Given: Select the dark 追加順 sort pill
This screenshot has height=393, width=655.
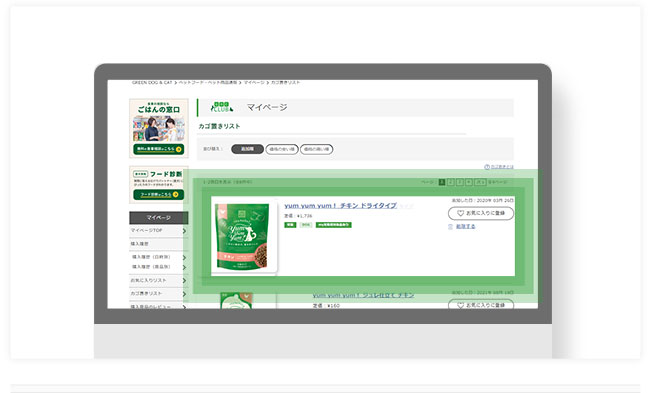Looking at the screenshot, I should coord(247,149).
